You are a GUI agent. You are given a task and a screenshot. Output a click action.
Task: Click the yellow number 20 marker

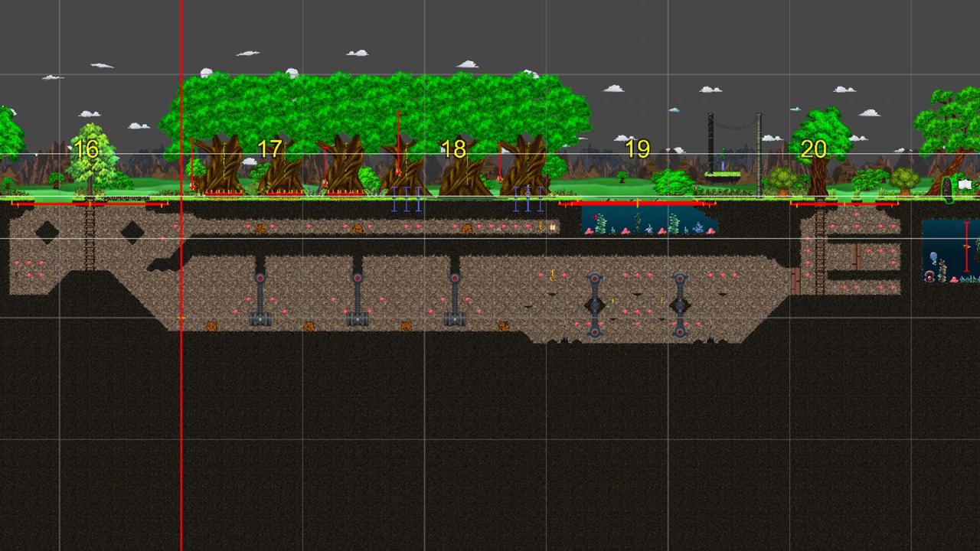tap(813, 149)
